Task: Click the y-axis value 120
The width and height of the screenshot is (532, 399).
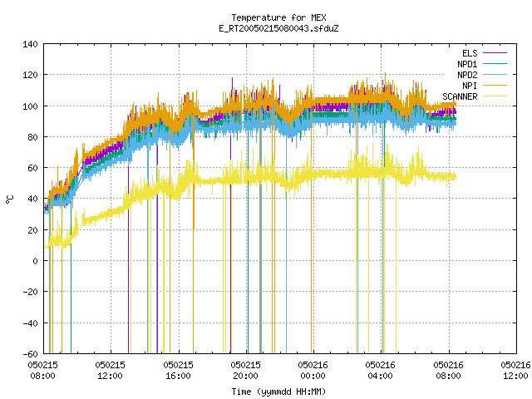Action: pos(30,75)
